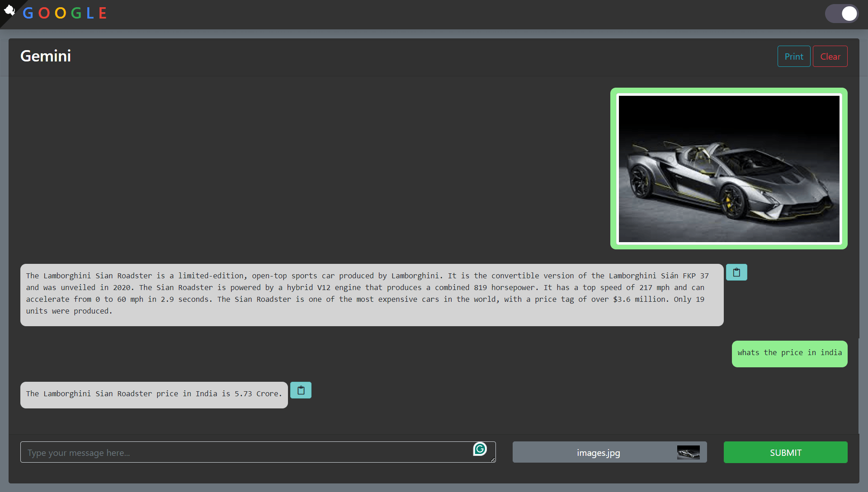This screenshot has height=492, width=868.
Task: Click the green border of the car image
Action: [x=613, y=169]
